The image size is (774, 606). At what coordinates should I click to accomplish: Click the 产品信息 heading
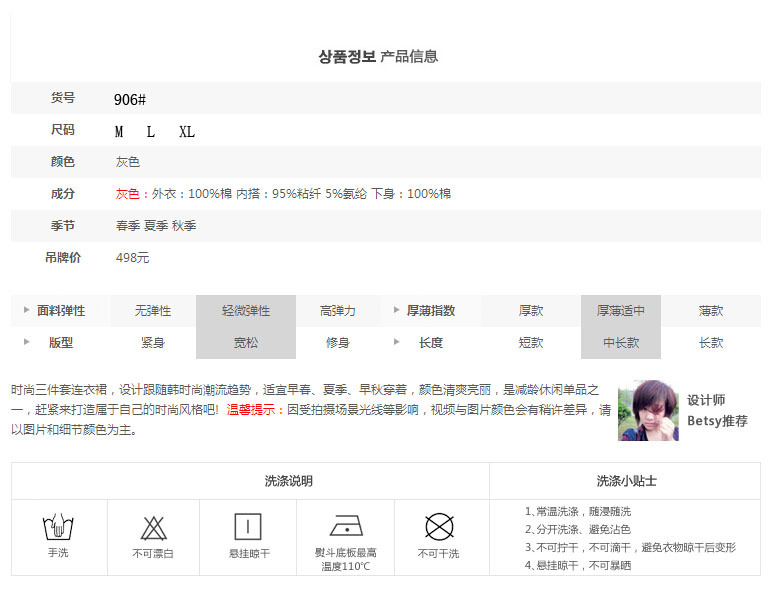409,56
